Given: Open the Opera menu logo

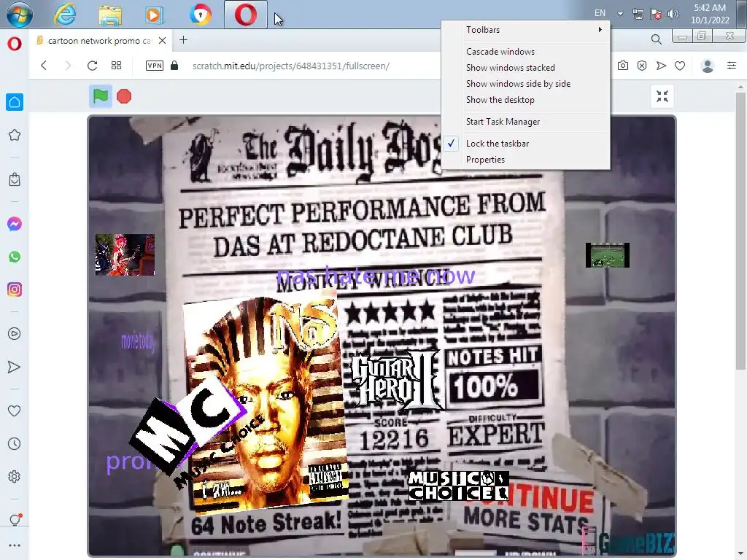Looking at the screenshot, I should coord(15,44).
